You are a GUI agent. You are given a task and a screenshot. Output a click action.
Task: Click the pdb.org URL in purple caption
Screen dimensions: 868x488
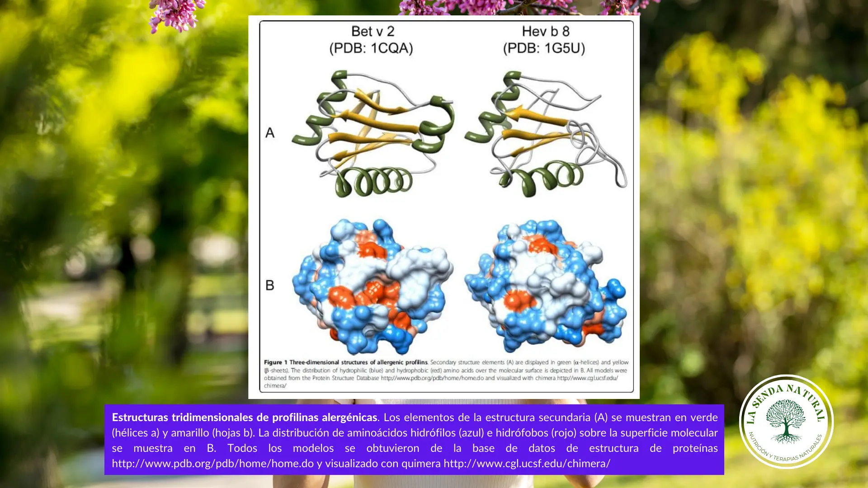(x=212, y=464)
